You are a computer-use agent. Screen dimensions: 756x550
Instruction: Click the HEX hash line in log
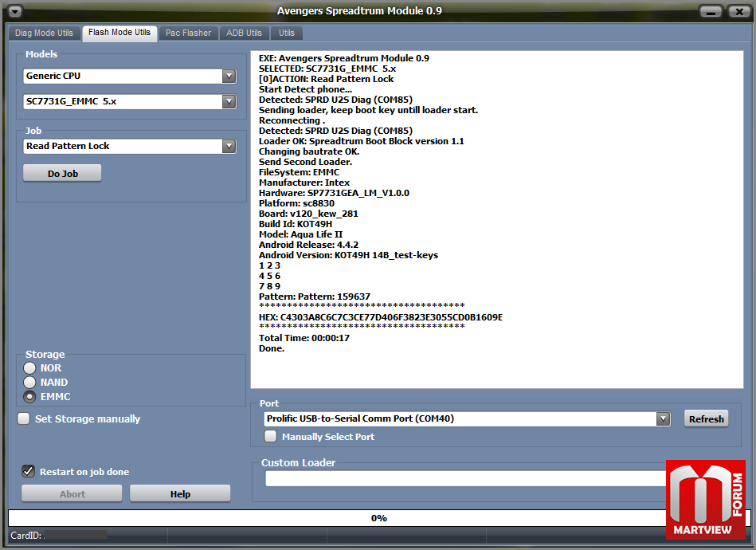coord(381,317)
